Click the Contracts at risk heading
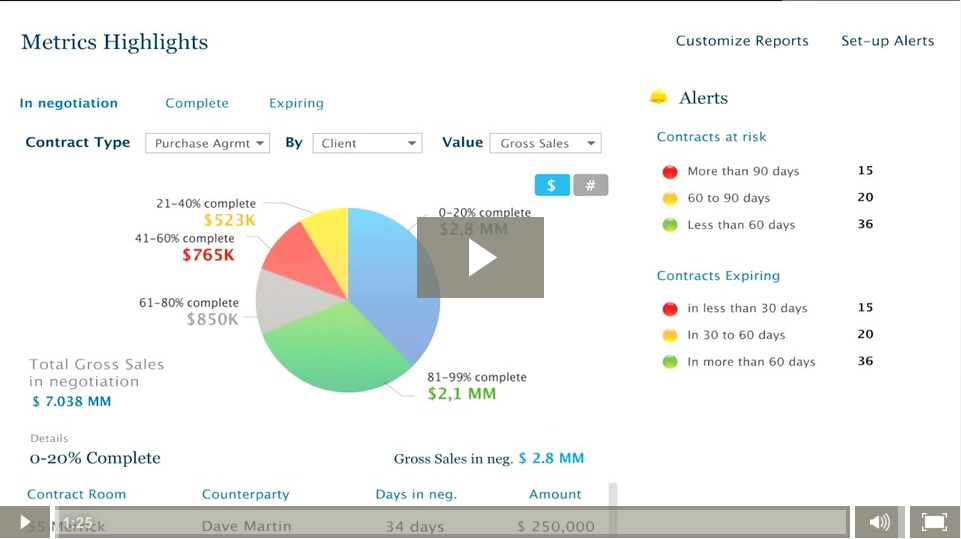 (x=712, y=137)
